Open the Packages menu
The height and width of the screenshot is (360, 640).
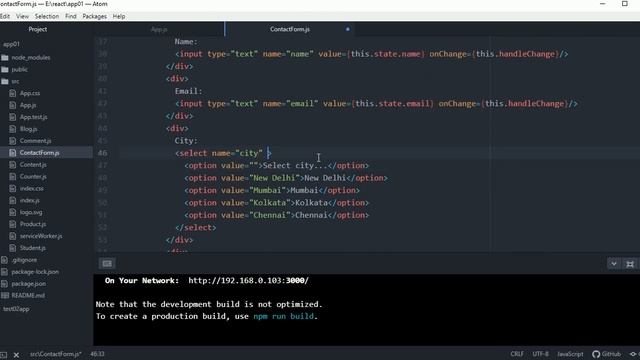pyautogui.click(x=94, y=16)
